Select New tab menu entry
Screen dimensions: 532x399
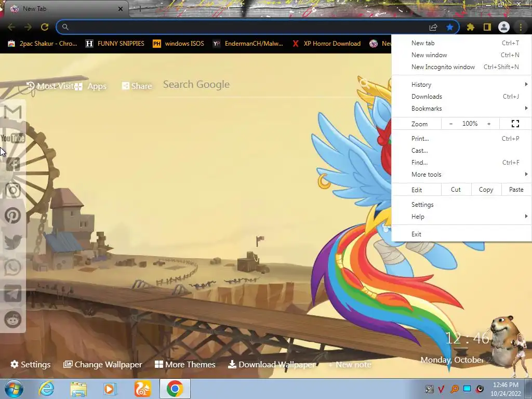click(462, 43)
